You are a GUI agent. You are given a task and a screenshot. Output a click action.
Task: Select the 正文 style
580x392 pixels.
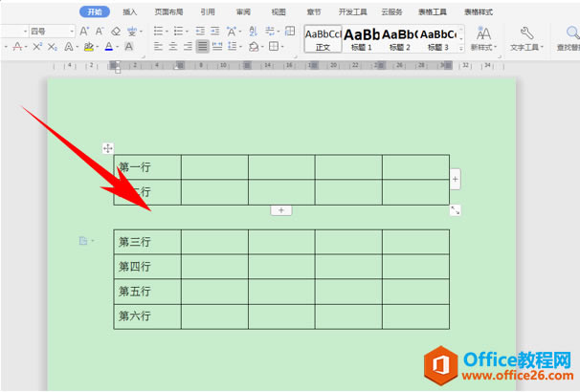323,38
